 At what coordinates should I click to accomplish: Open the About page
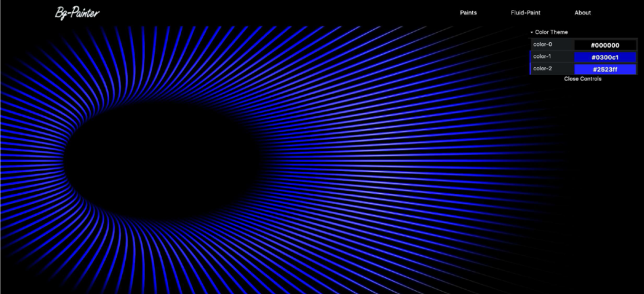click(583, 13)
